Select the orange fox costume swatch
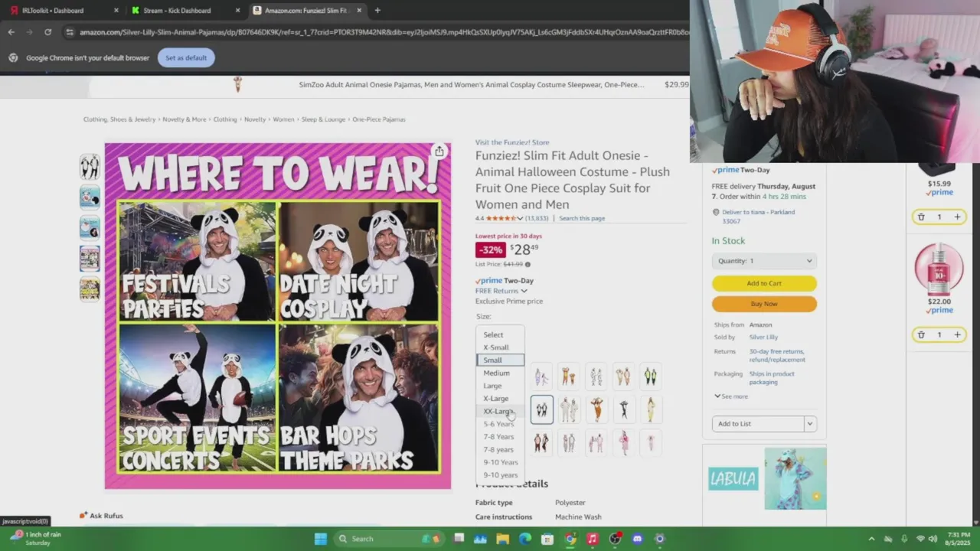Image resolution: width=980 pixels, height=551 pixels. 596,409
